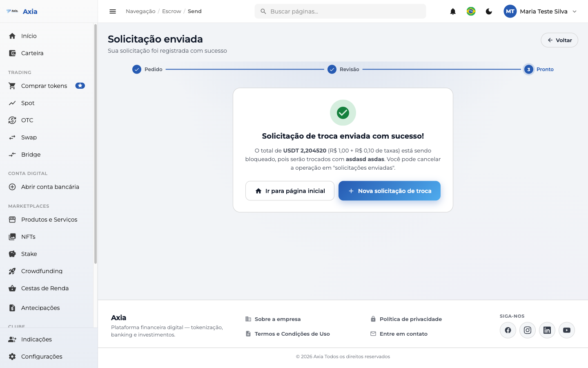Screen dimensions: 588x368
Task: Click the Crowdfunding rocket icon
Action: [x=12, y=271]
